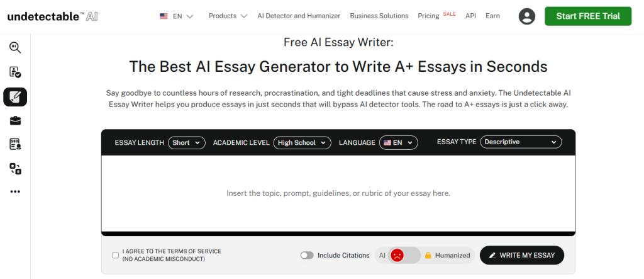Open the Academic Level High School dropdown
The height and width of the screenshot is (279, 644).
pos(303,143)
